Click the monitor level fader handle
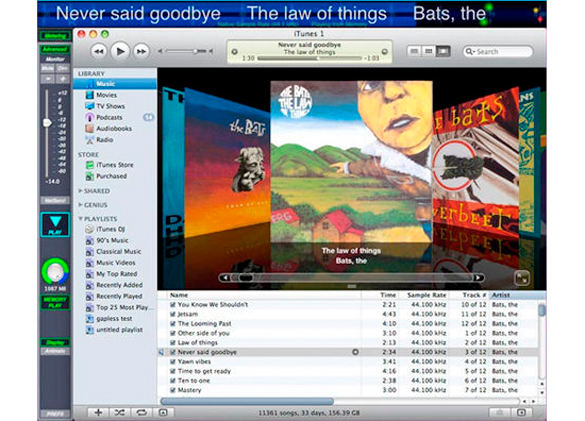The height and width of the screenshot is (421, 585). coord(47,122)
